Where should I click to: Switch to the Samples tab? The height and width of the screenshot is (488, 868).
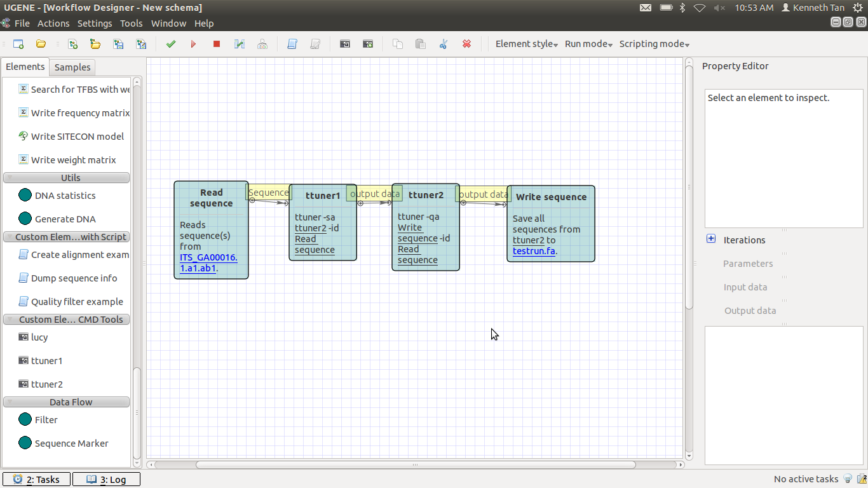click(x=72, y=67)
